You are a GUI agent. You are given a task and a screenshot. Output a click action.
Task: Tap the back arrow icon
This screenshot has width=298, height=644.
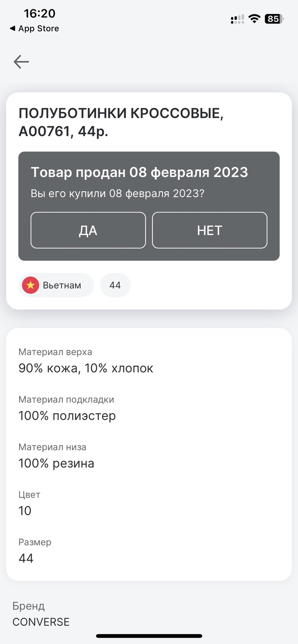click(21, 62)
